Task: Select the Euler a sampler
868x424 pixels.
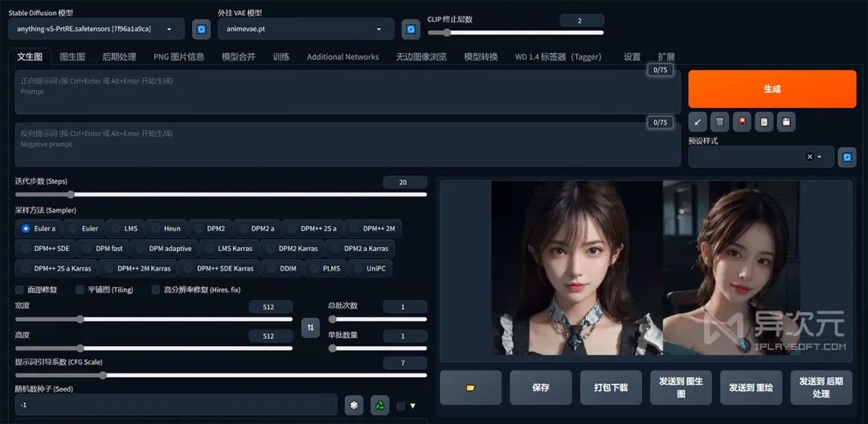Action: click(39, 228)
